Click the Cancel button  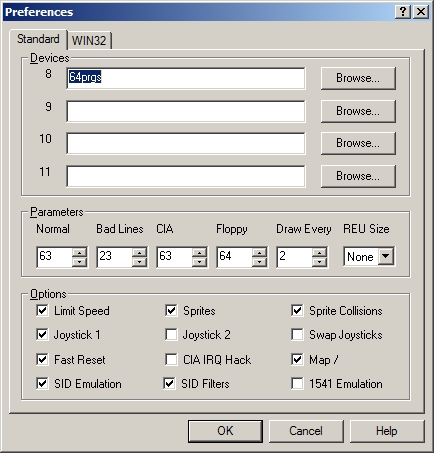click(306, 431)
